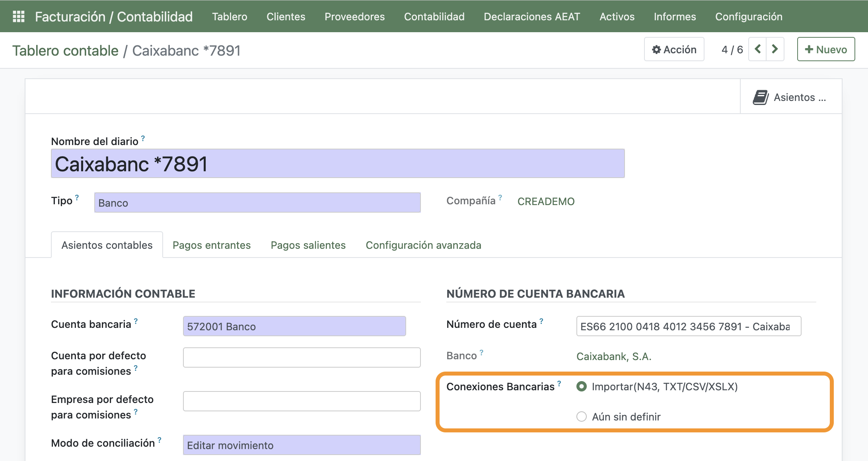Image resolution: width=868 pixels, height=461 pixels.
Task: Select Aún sin definir radio option
Action: click(x=582, y=416)
